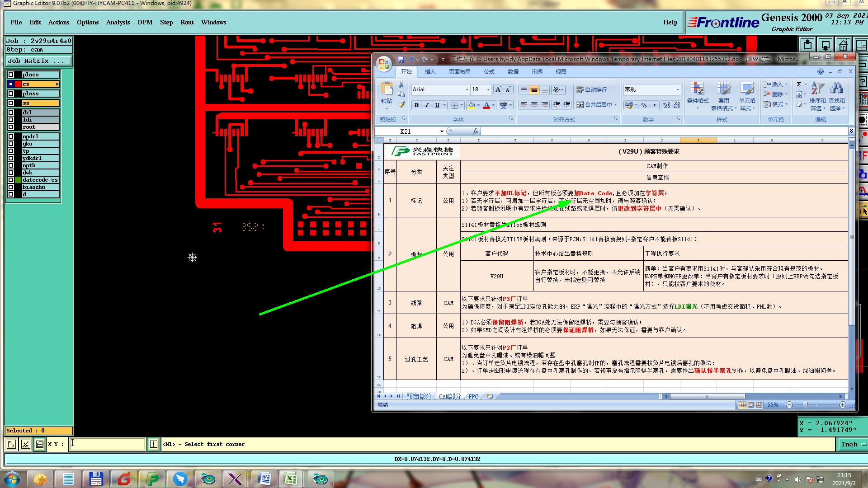Toggle visibility checkbox for gko layer
Image resolution: width=868 pixels, height=488 pixels.
11,144
